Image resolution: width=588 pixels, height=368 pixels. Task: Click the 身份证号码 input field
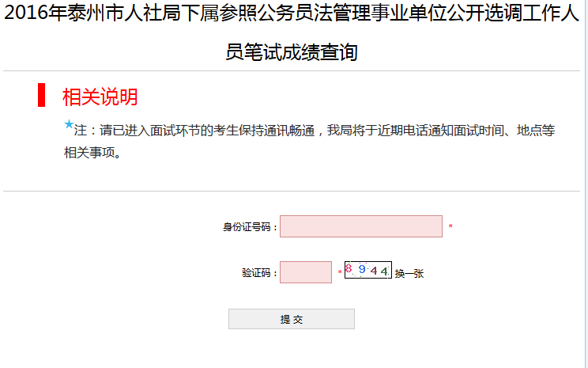pyautogui.click(x=360, y=226)
